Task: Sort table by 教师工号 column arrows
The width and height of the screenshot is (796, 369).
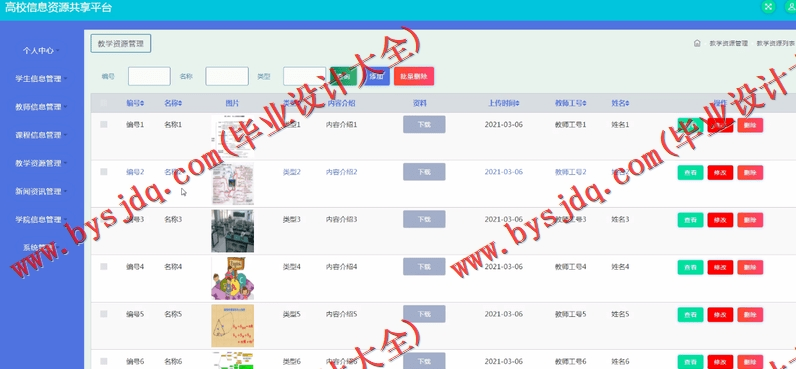Action: click(x=585, y=104)
